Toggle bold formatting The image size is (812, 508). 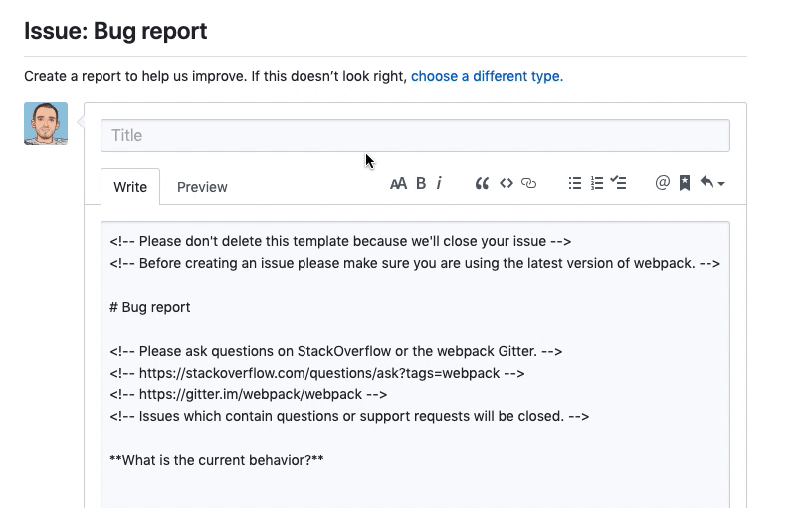[421, 183]
